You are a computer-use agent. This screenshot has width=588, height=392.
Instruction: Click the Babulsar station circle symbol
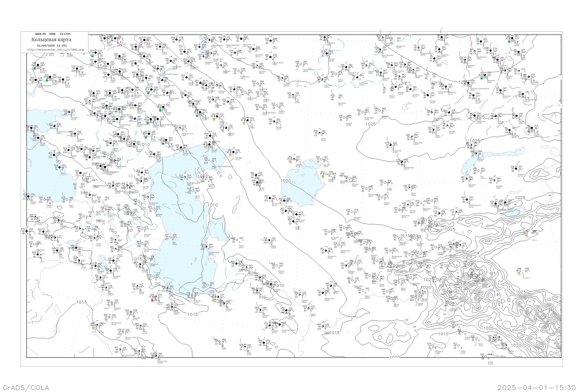coord(192,296)
